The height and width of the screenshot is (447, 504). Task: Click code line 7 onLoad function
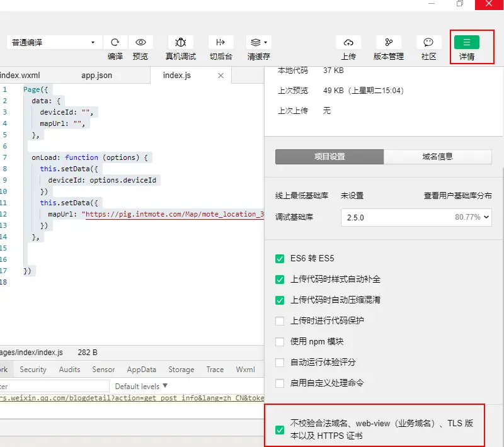point(89,157)
